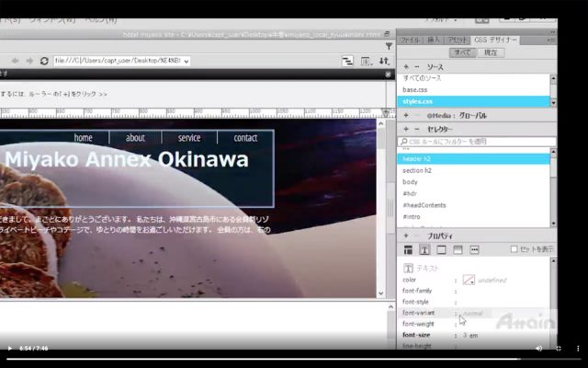Refresh the live view with reload icon
This screenshot has height=368, width=588.
click(44, 61)
